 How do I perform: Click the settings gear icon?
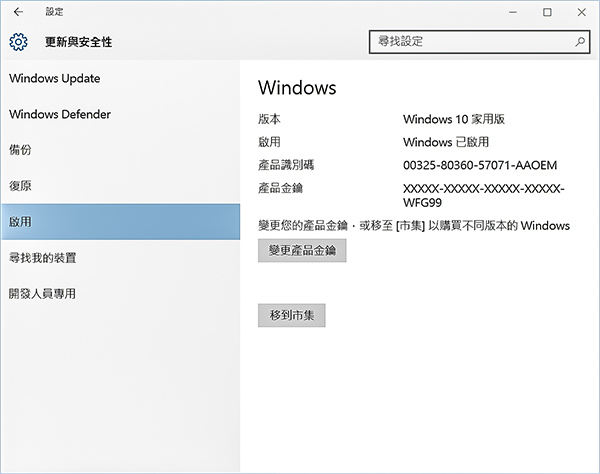[18, 42]
